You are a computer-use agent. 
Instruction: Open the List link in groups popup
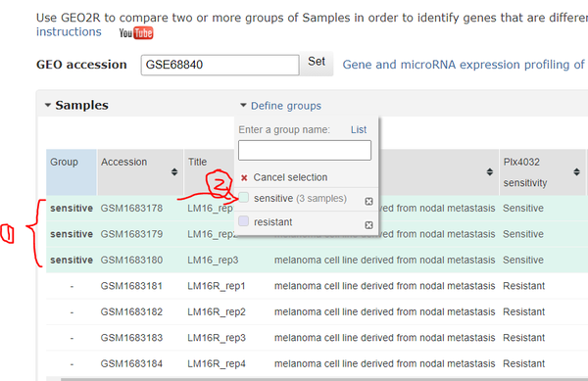pos(359,129)
